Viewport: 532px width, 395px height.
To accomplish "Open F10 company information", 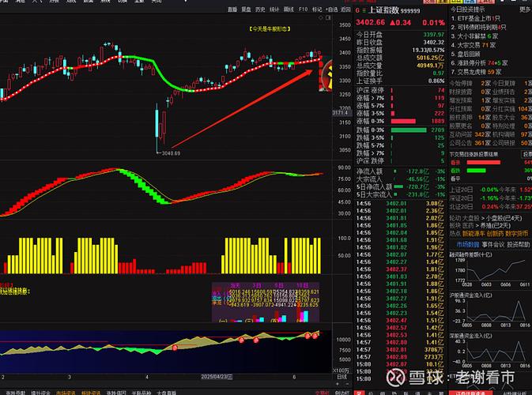I will pos(303,9).
